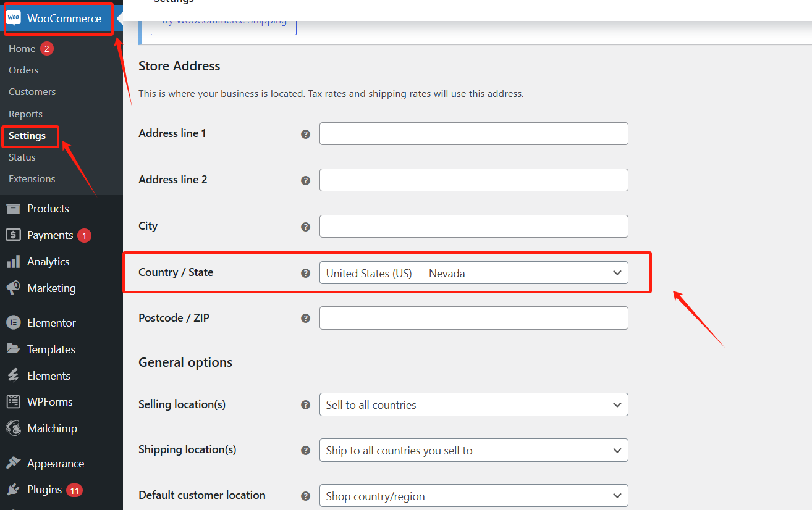Click into the City input field
Image resolution: width=812 pixels, height=510 pixels.
tap(473, 227)
